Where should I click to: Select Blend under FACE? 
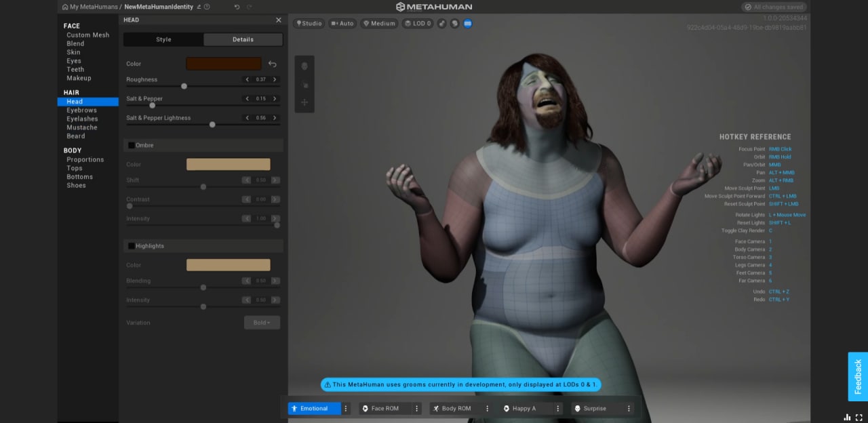(75, 43)
